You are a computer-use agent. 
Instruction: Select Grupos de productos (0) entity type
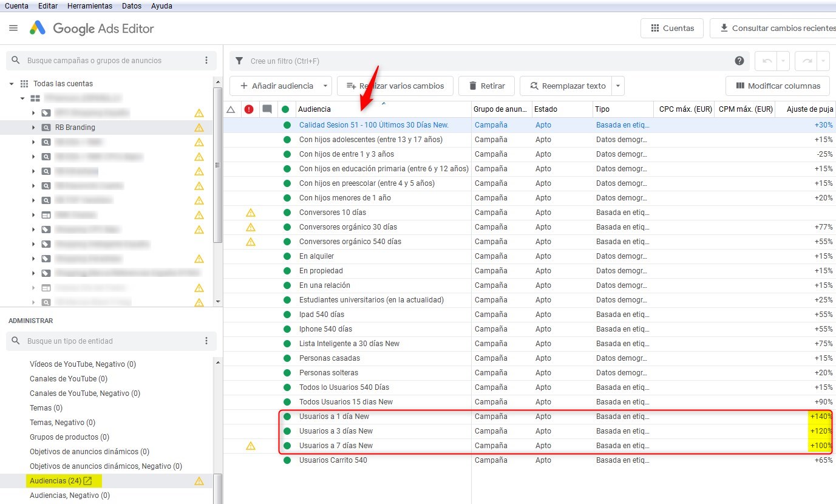click(x=69, y=437)
